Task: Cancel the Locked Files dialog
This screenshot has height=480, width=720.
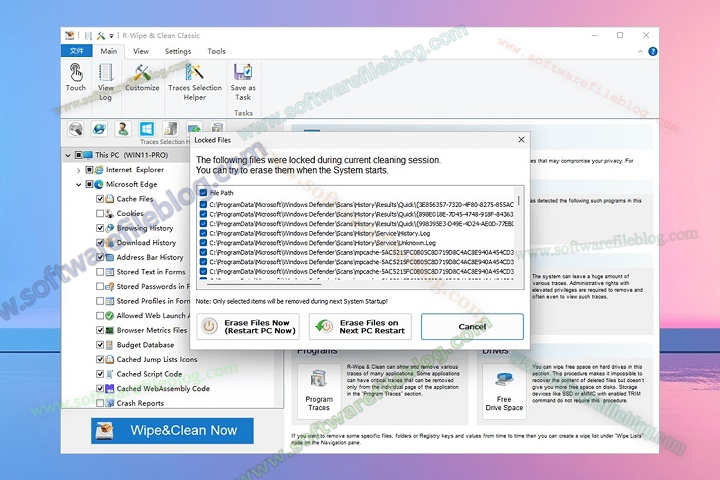Action: [472, 327]
